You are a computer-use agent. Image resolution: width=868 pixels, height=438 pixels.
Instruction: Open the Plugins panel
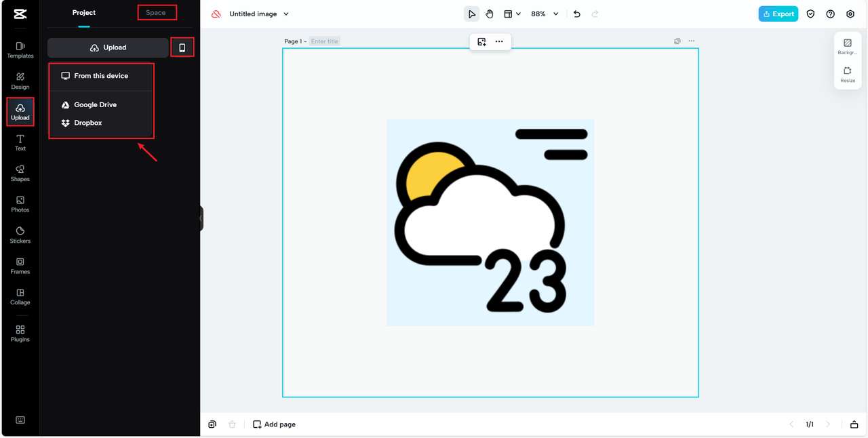tap(20, 334)
